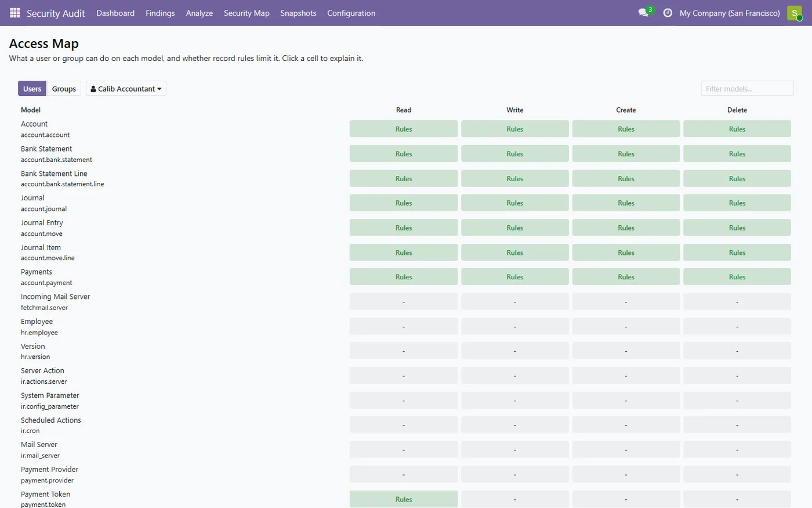Focus the Filter models input field

click(x=747, y=89)
